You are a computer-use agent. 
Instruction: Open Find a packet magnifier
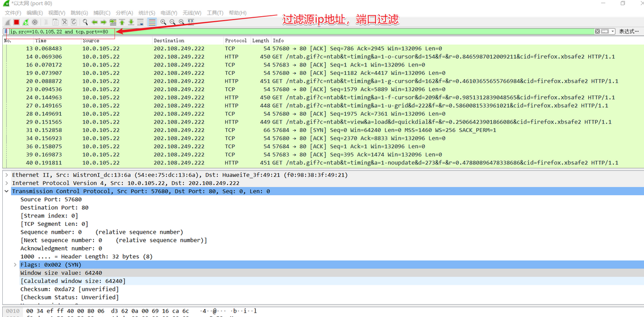click(x=85, y=22)
